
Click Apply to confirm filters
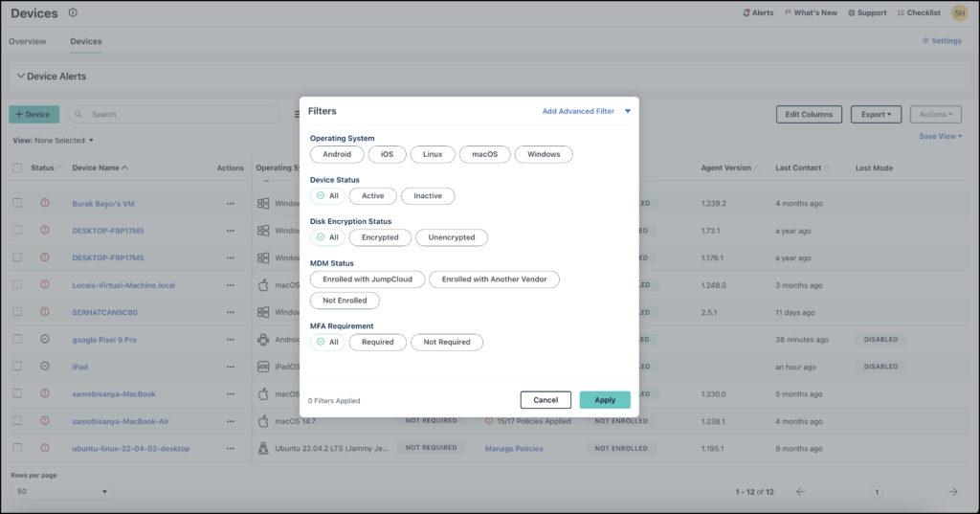coord(605,400)
